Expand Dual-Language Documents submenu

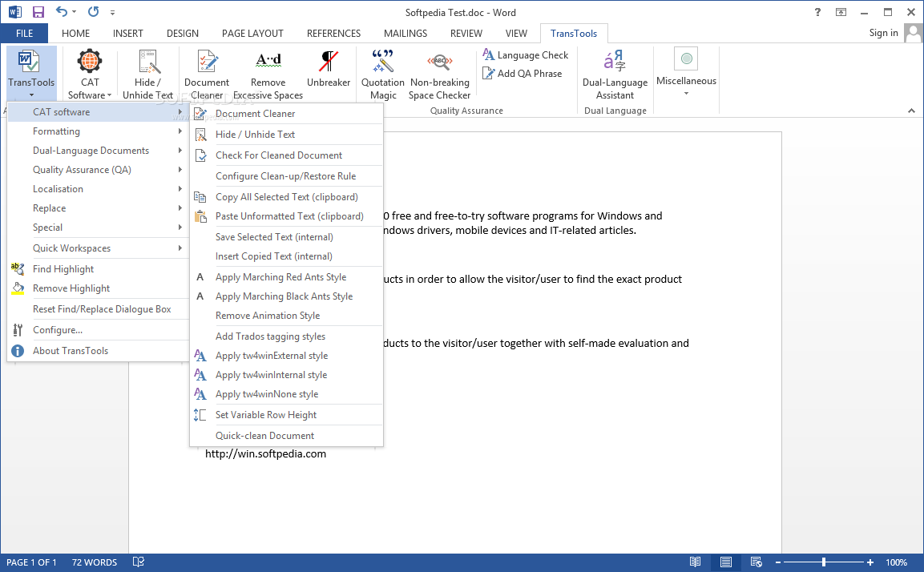pos(98,151)
